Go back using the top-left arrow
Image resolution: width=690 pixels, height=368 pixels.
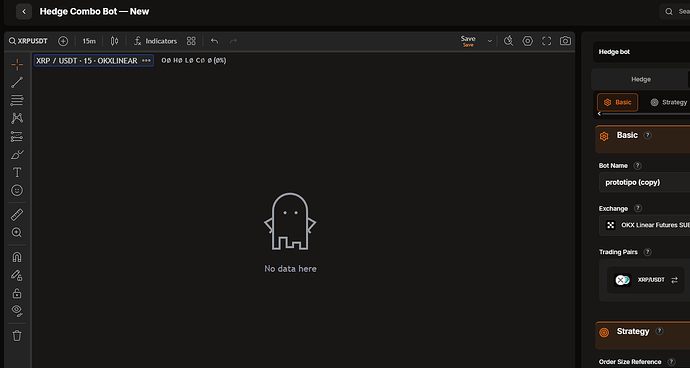24,11
